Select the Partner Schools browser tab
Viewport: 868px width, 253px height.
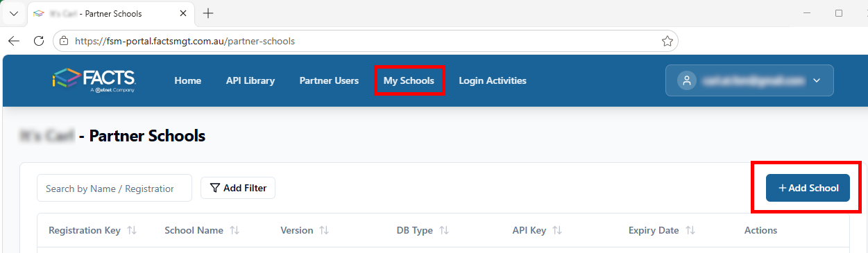tap(111, 13)
